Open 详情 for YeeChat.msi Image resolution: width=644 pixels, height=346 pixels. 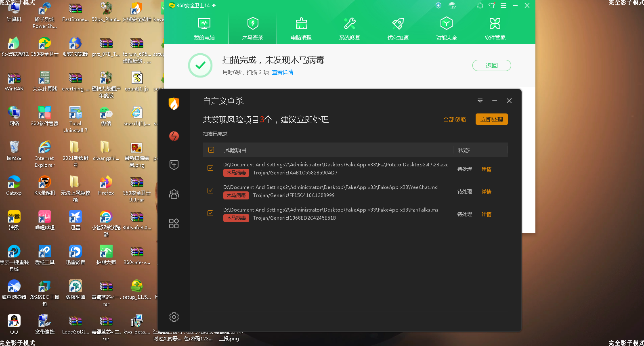click(487, 192)
